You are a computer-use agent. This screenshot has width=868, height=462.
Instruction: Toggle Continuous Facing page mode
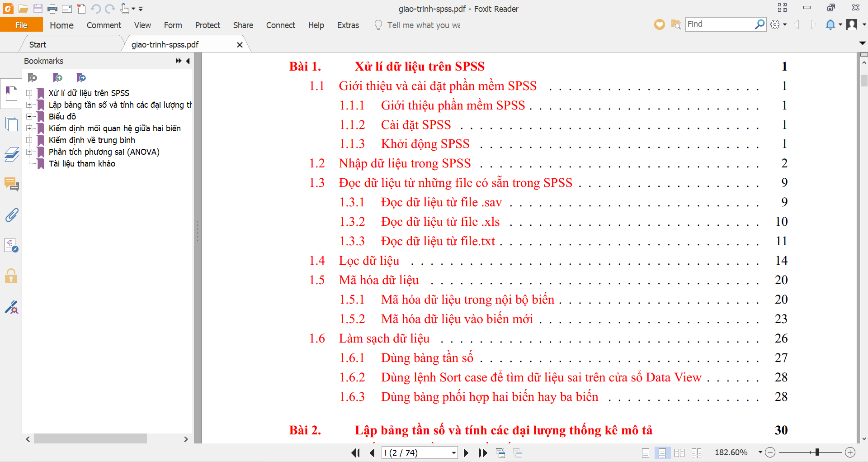coord(697,452)
